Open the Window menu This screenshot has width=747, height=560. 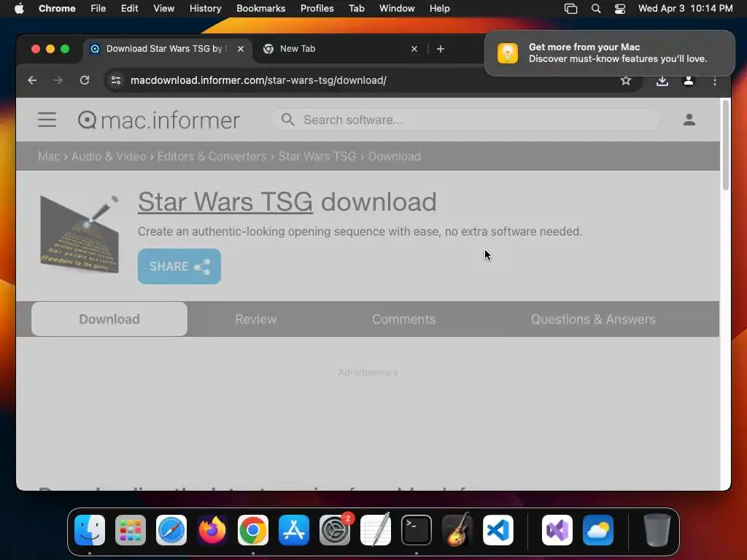397,9
